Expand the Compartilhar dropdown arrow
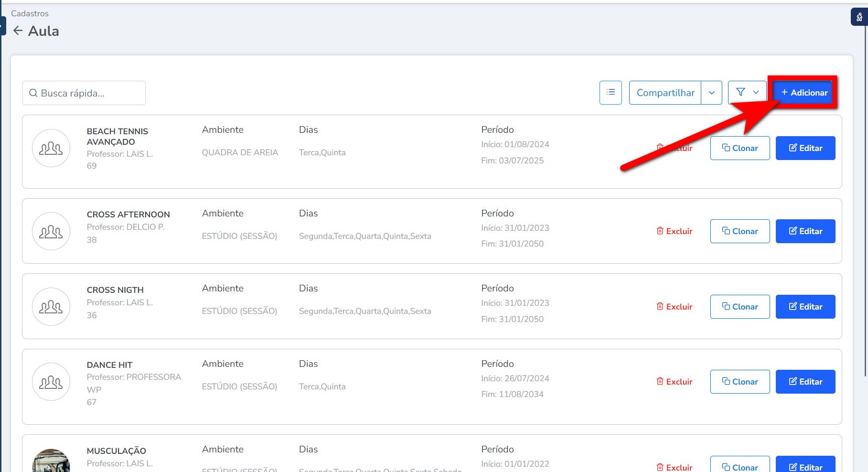 click(711, 93)
